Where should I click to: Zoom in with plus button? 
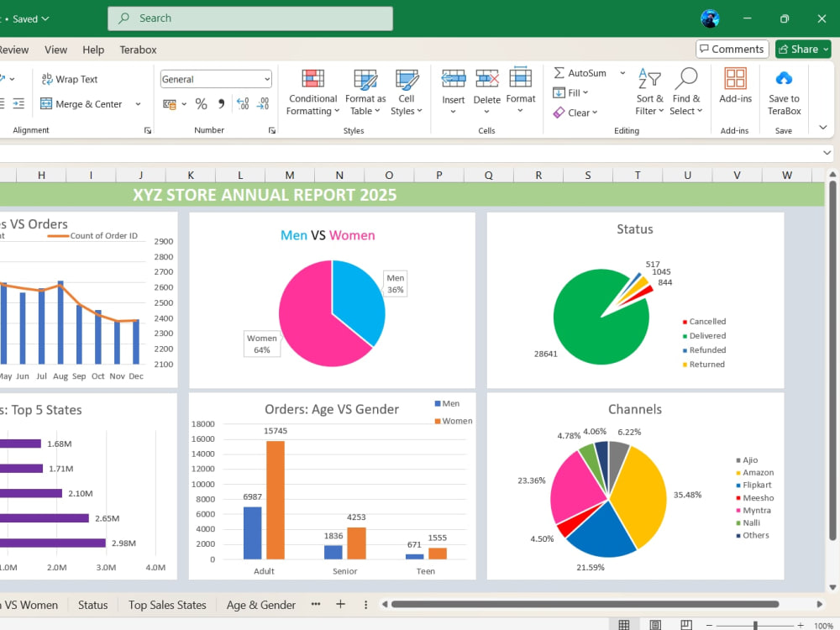coord(801,625)
